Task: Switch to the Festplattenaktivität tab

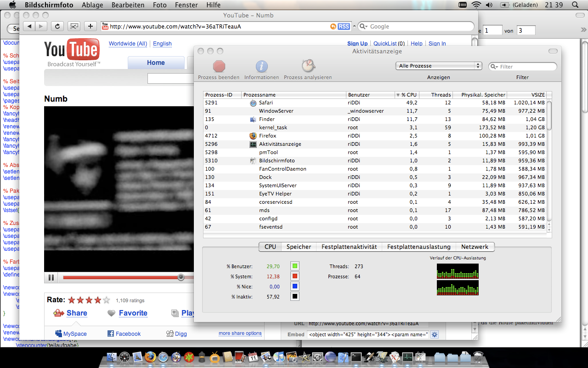Action: point(349,247)
